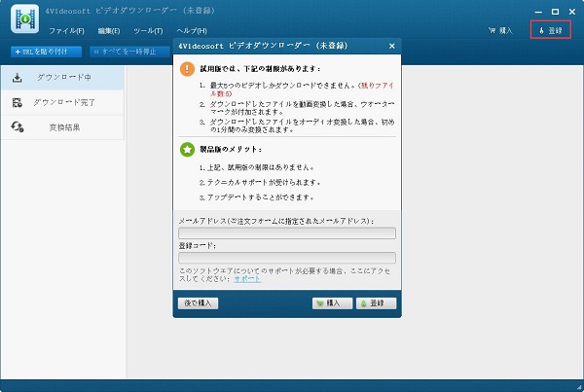The width and height of the screenshot is (584, 392).
Task: Click the 登録 key button in top bar
Action: pyautogui.click(x=551, y=30)
